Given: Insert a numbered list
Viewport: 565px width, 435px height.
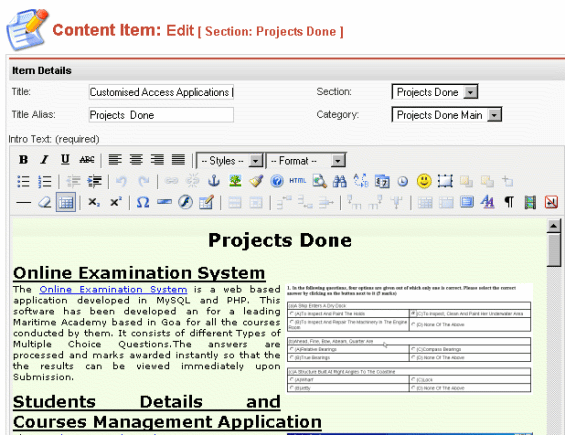Looking at the screenshot, I should [45, 181].
